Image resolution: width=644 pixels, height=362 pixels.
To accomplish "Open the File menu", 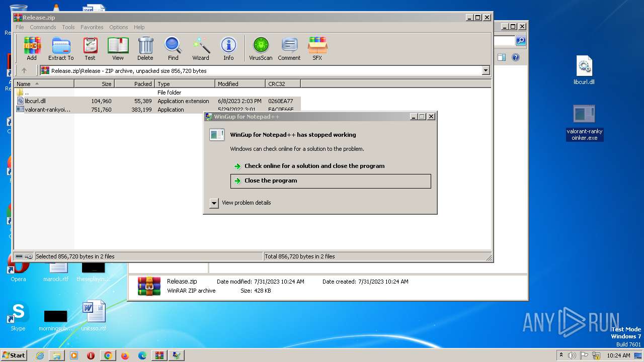I will (20, 27).
